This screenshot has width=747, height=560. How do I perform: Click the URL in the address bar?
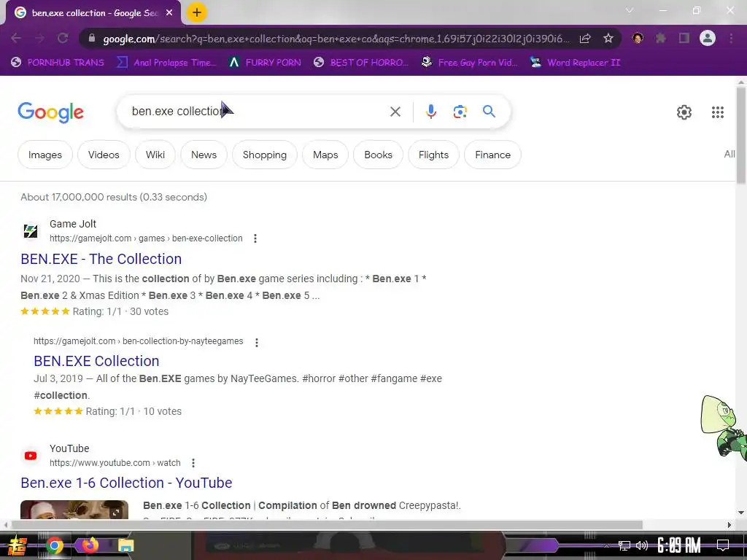pos(336,39)
